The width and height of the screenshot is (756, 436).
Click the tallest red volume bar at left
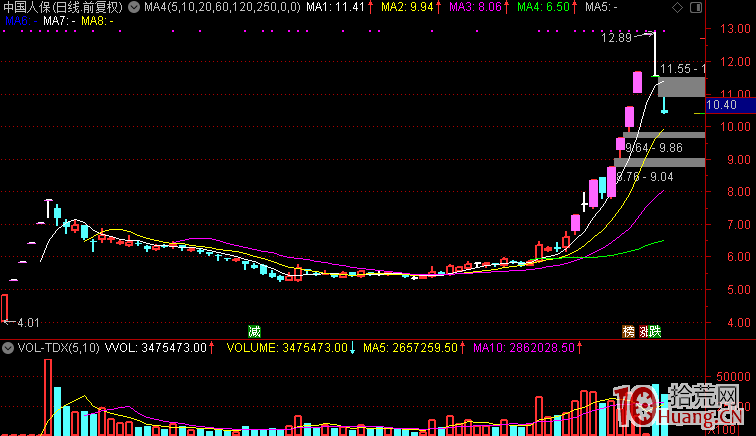tap(48, 397)
